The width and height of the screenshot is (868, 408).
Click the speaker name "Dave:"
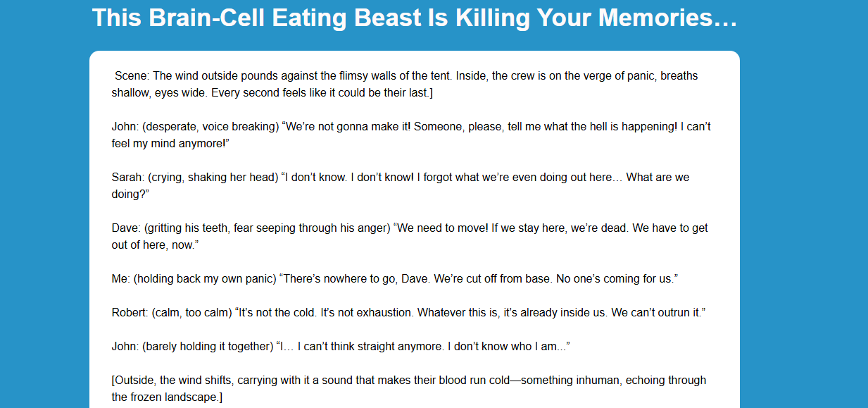[x=127, y=228]
